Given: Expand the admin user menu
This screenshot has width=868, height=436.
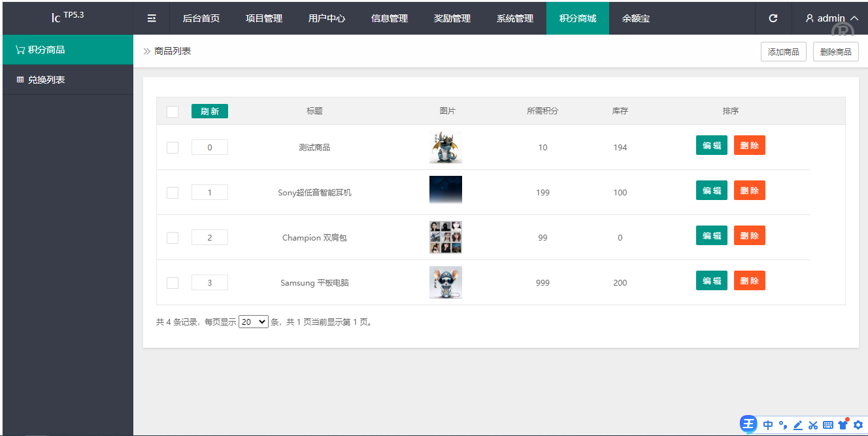Looking at the screenshot, I should click(832, 18).
